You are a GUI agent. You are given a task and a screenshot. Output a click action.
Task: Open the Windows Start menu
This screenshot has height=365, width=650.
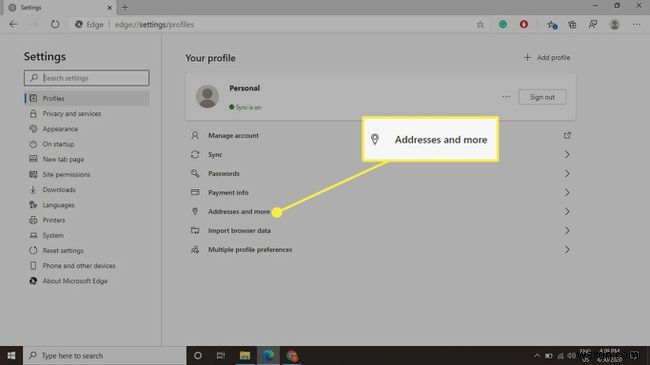11,355
